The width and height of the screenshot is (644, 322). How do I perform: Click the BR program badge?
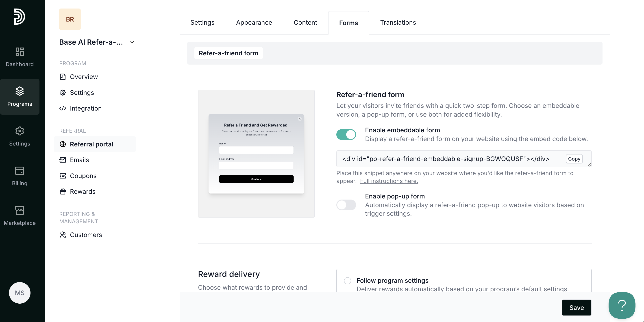(70, 19)
